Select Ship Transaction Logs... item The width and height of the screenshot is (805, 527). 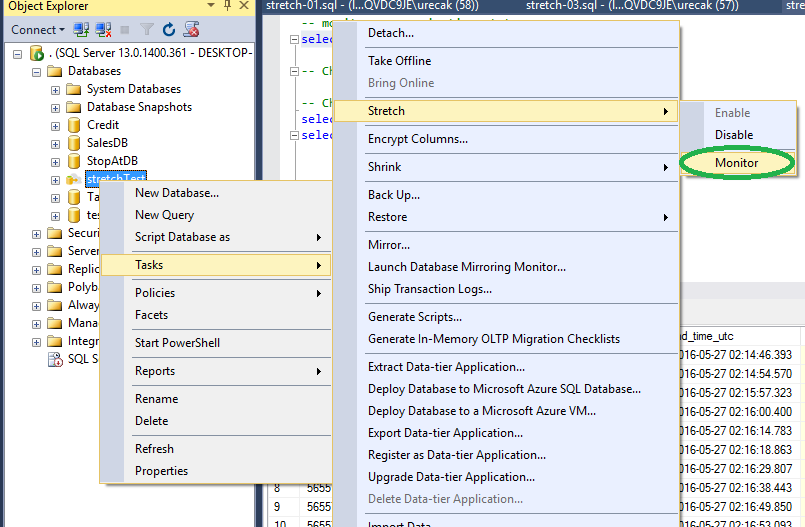pos(506,289)
